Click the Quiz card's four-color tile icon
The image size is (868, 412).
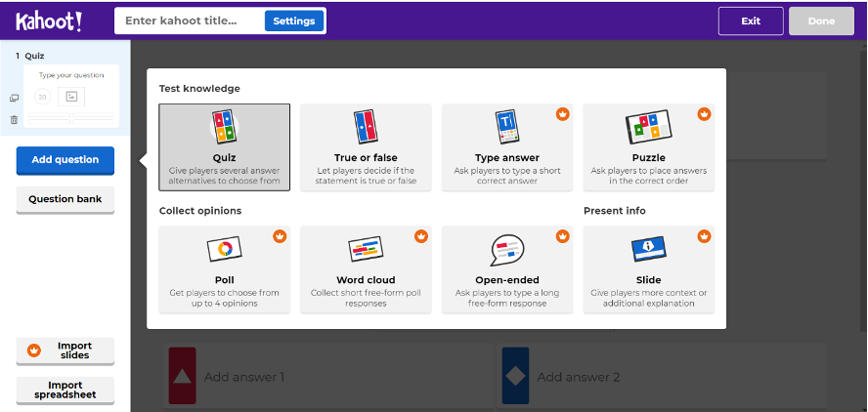coord(224,127)
